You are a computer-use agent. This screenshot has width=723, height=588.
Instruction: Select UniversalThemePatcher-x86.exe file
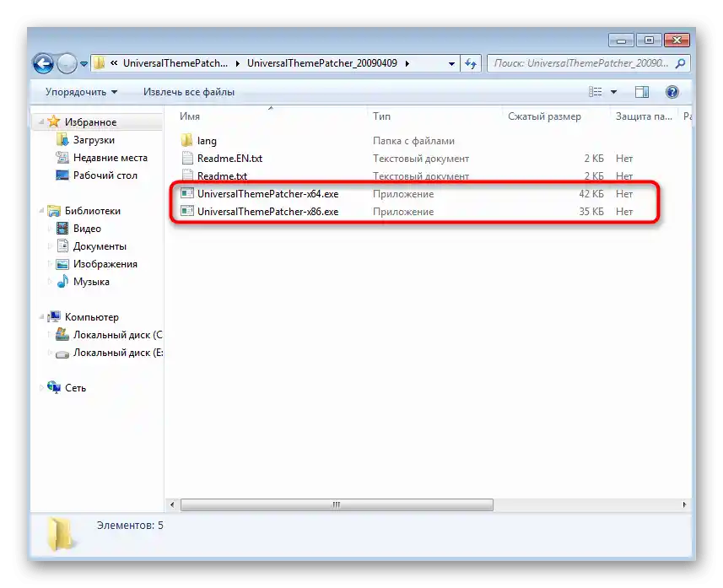pos(267,212)
